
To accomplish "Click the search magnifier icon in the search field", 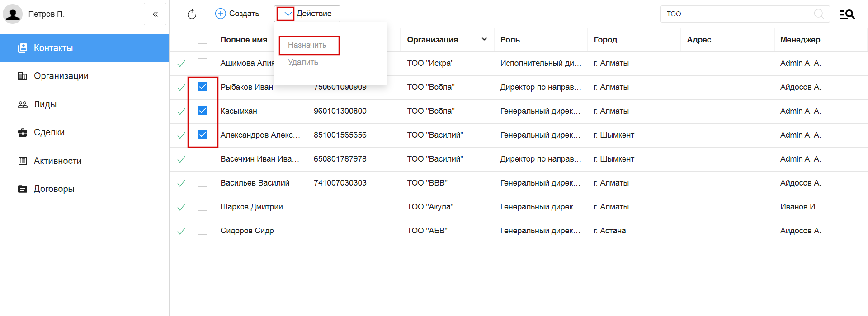I will (819, 14).
